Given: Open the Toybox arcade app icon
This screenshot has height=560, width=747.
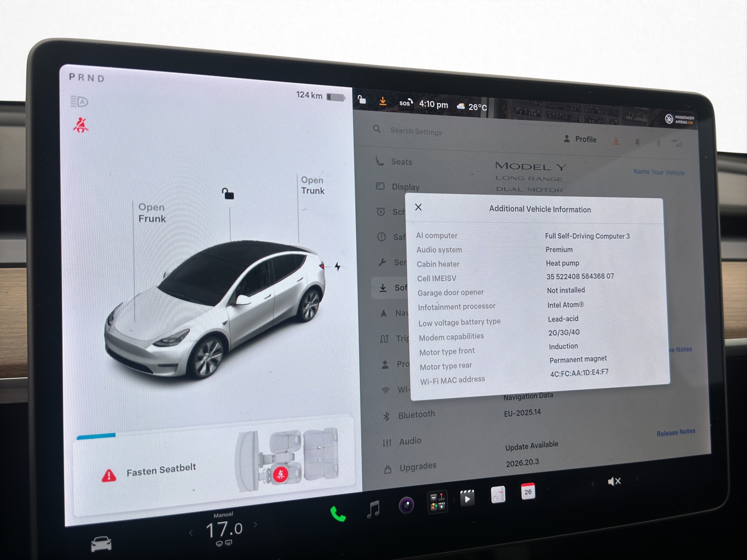Looking at the screenshot, I should click(437, 502).
